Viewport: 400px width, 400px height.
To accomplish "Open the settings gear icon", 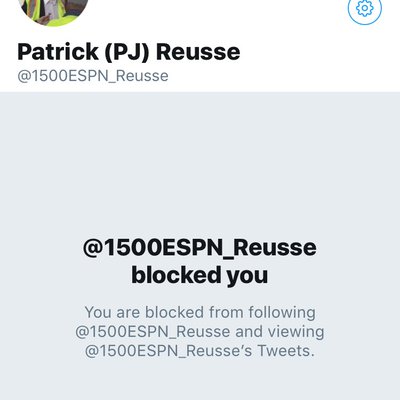I will [x=365, y=8].
